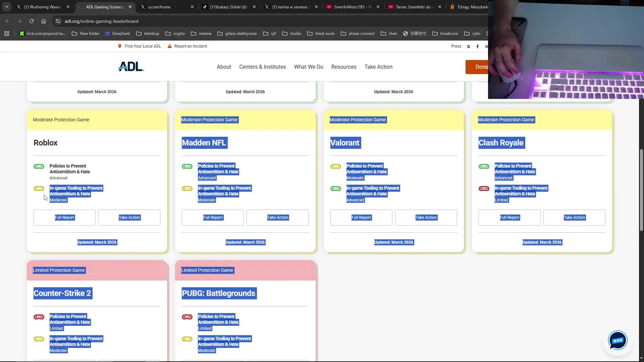Click the location pin beside Find Your Local ADL

point(120,46)
